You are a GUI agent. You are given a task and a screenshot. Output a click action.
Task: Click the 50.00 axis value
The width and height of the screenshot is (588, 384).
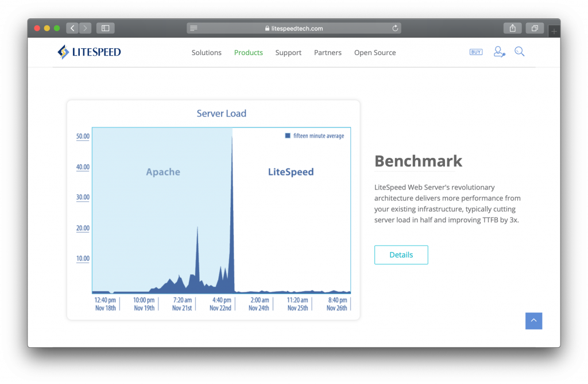(83, 136)
